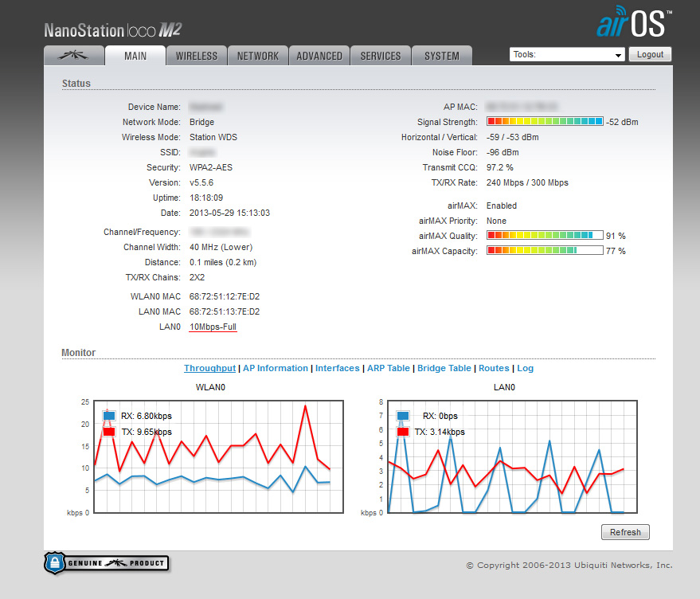Click the '97.2 %' Transmit CCQ value
Viewport: 700px width, 599px height.
(x=500, y=167)
